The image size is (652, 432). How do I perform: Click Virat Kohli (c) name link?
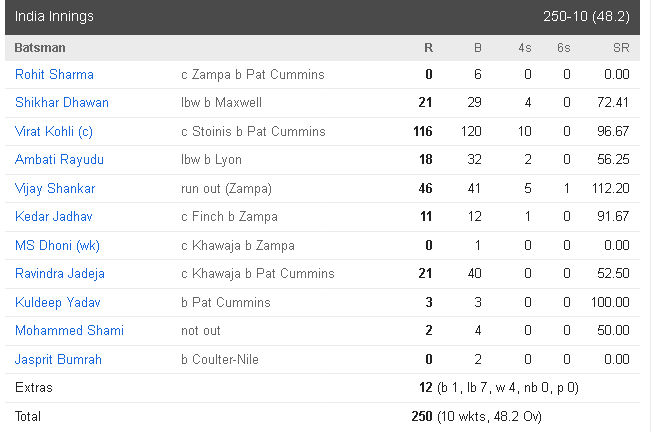click(54, 131)
